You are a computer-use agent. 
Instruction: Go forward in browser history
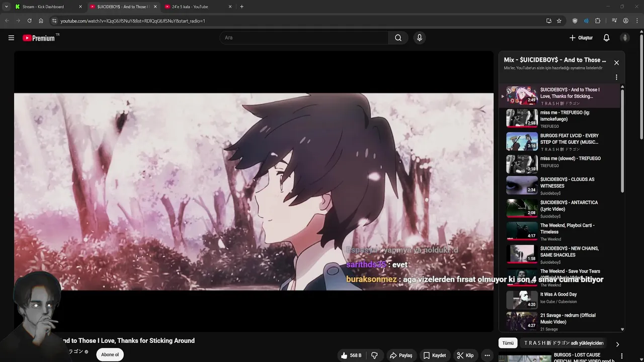click(x=18, y=21)
